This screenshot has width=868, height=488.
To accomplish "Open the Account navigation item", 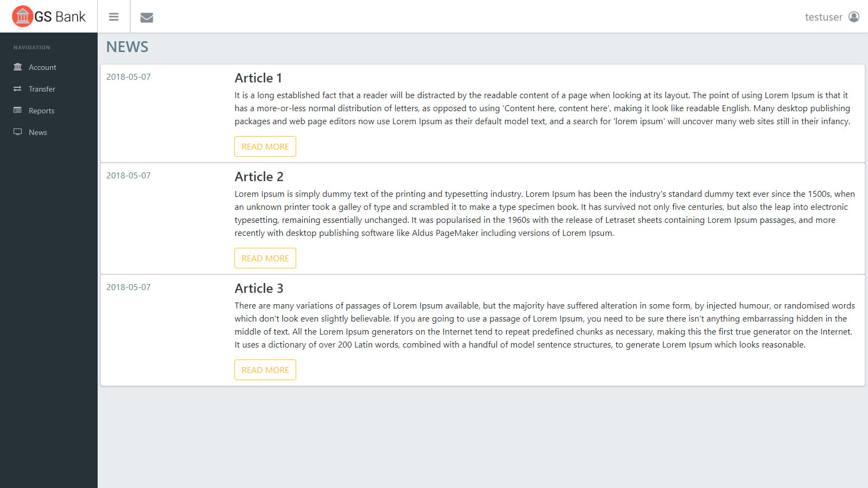I will [x=42, y=67].
